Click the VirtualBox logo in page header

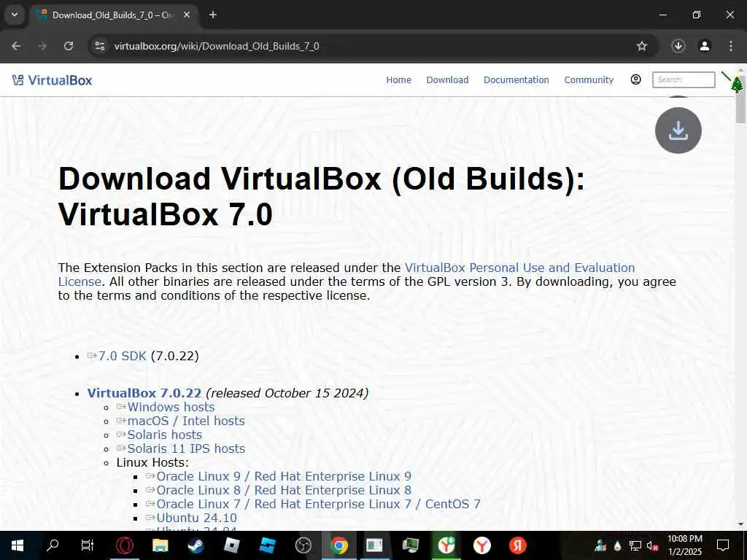(52, 80)
